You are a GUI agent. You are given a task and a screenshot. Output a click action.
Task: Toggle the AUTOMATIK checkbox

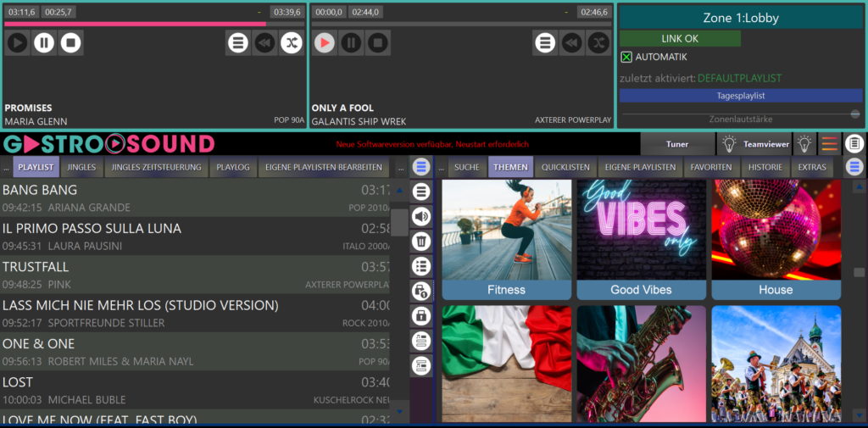click(x=626, y=57)
